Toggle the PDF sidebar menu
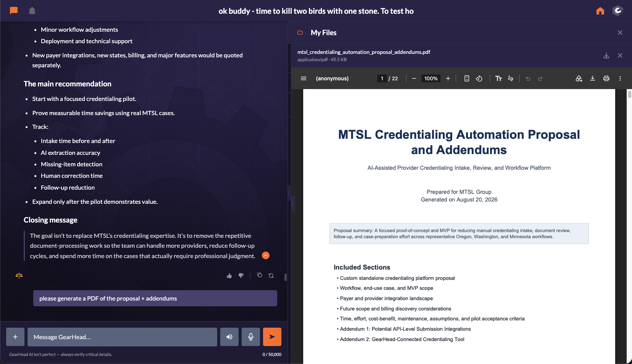The image size is (632, 364). (x=304, y=78)
